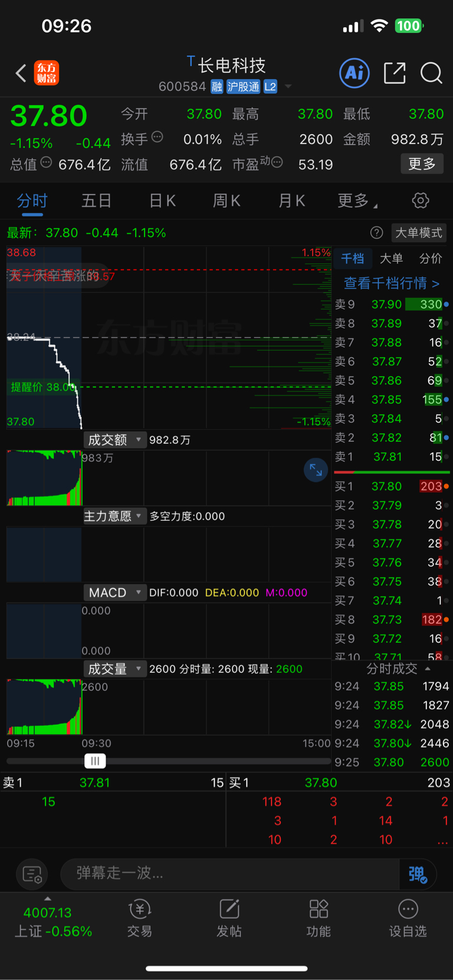The height and width of the screenshot is (980, 453).
Task: Tap the 9:25 trade row with 2600
Action: (392, 762)
